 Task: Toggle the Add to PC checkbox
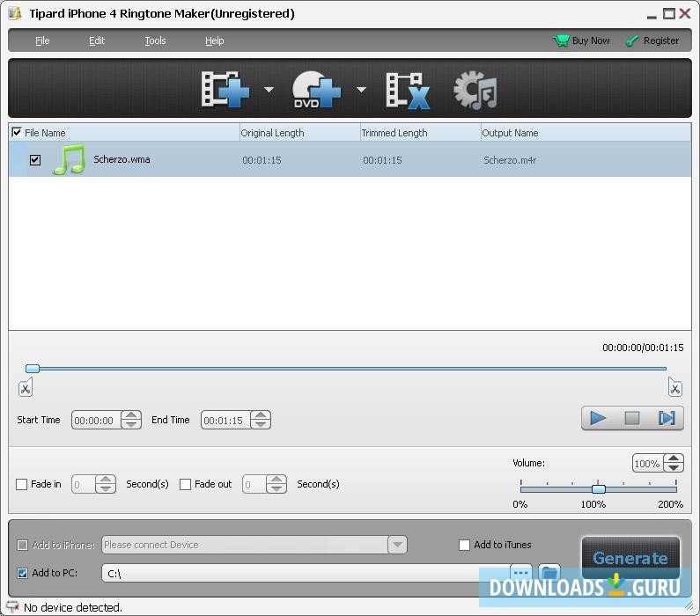click(x=22, y=573)
